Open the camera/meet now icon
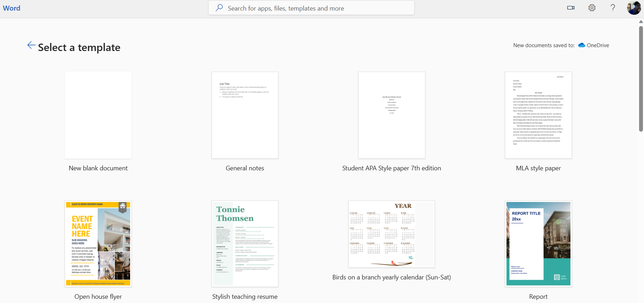The height and width of the screenshot is (303, 644). click(x=571, y=8)
